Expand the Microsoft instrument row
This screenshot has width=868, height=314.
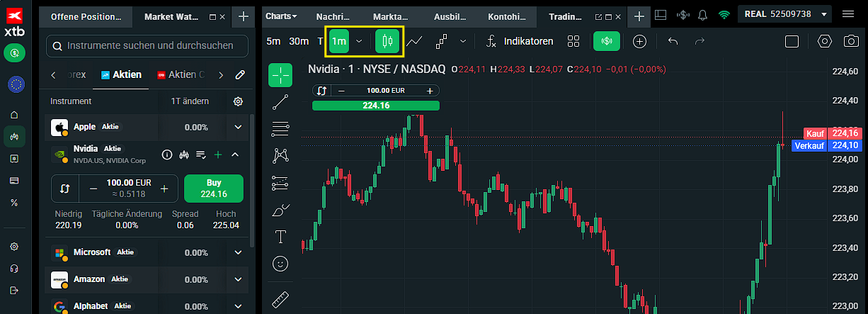click(238, 252)
